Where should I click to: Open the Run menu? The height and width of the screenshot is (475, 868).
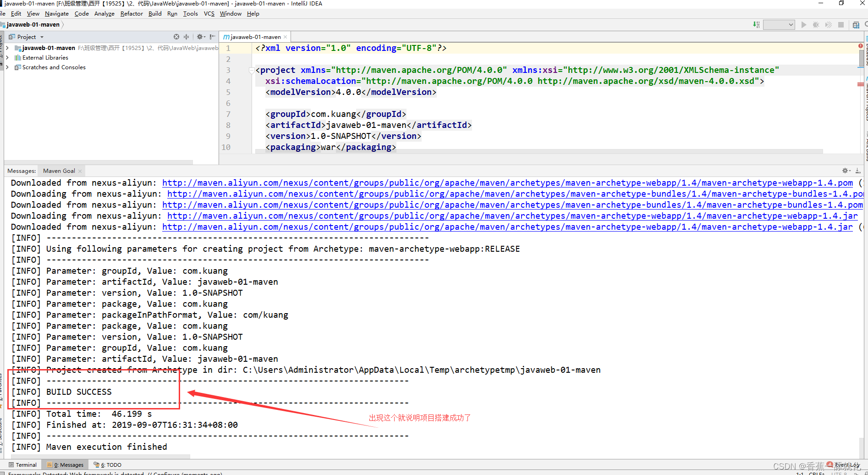pos(172,14)
